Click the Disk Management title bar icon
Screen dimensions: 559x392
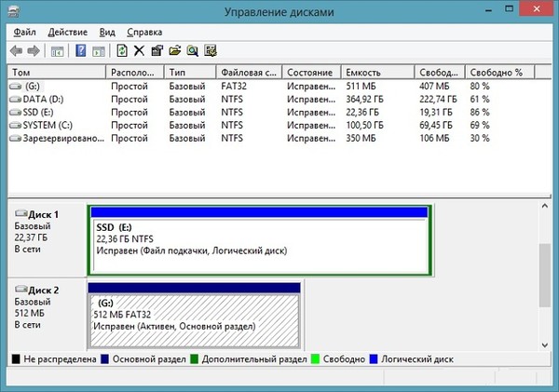pos(14,11)
